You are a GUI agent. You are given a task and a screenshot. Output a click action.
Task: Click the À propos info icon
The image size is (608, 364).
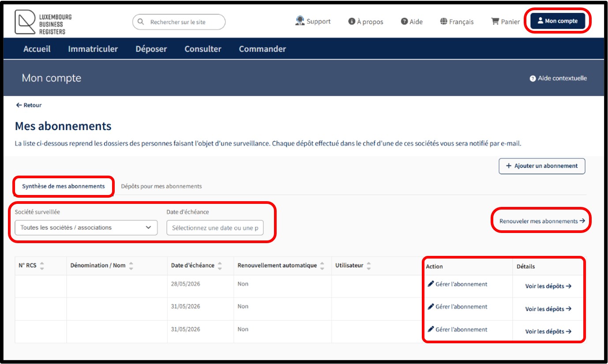352,22
